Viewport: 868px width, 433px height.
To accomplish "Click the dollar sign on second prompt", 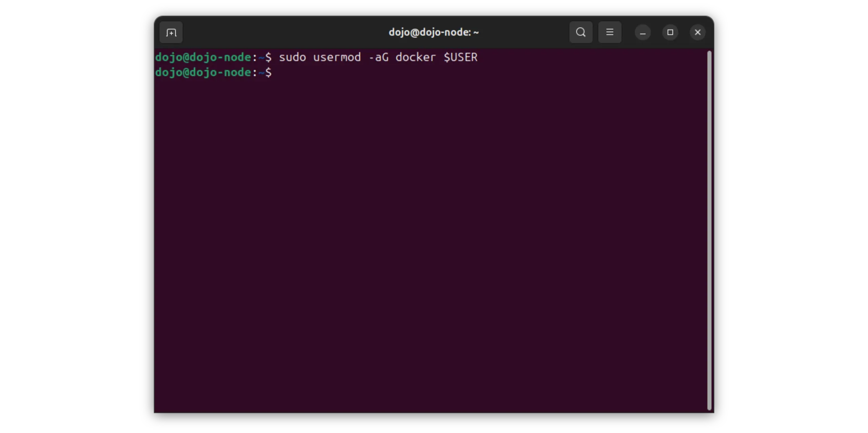I will (269, 72).
